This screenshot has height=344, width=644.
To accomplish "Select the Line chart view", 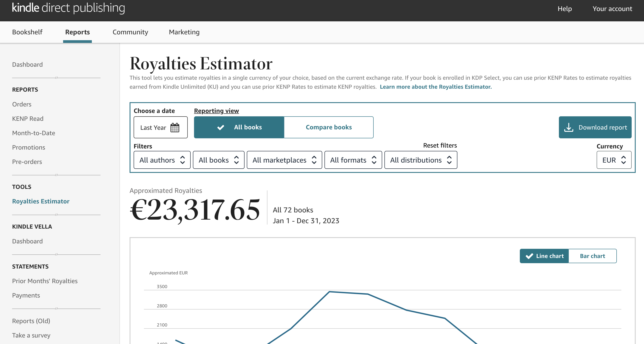I will [544, 256].
